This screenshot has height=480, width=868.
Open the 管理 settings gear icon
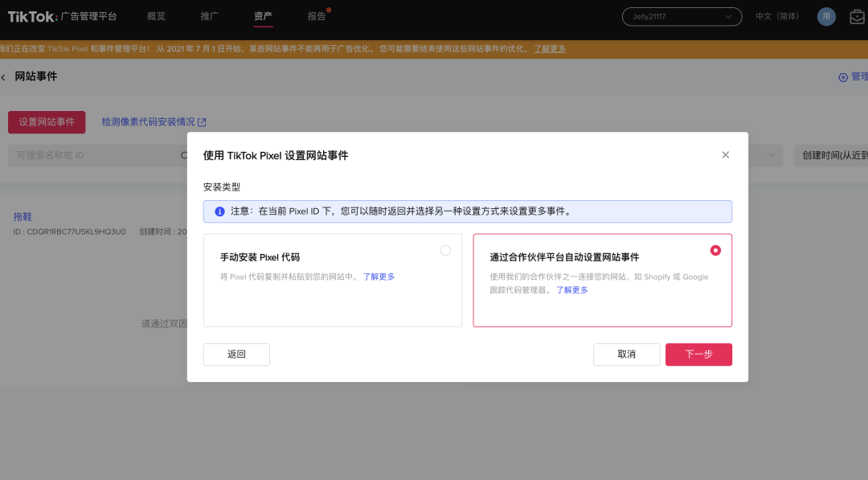tap(842, 76)
